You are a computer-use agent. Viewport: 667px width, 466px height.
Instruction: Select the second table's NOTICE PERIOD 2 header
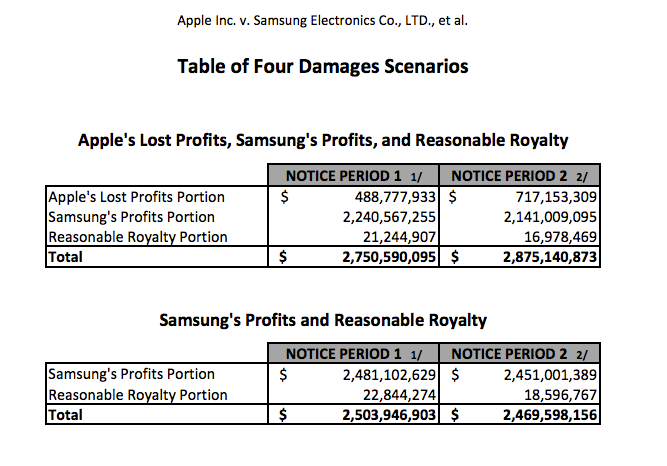(518, 354)
